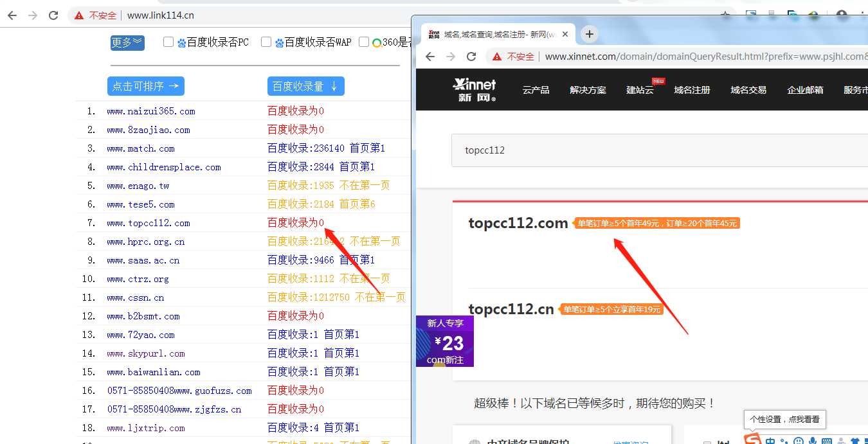Image resolution: width=868 pixels, height=444 pixels.
Task: Open www.skypurl.com link
Action: pos(146,353)
